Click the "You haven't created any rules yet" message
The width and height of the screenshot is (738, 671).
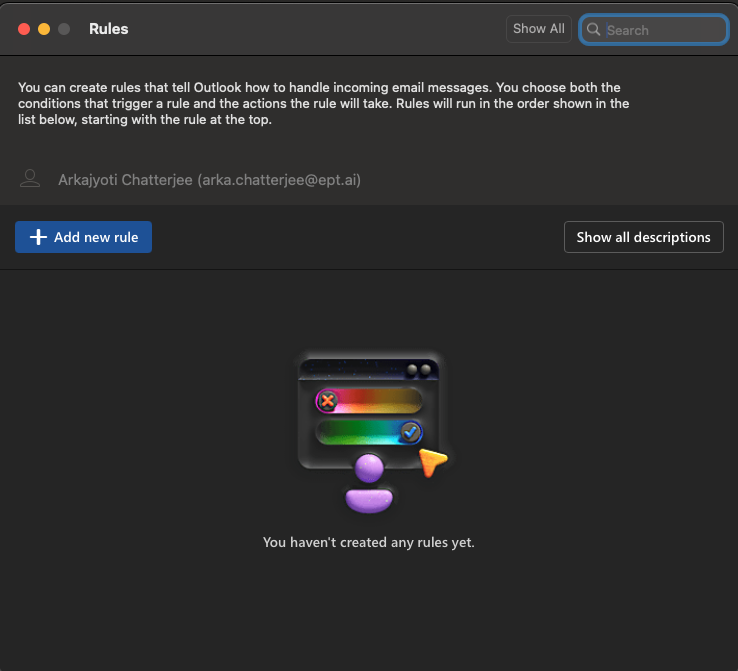pos(368,542)
